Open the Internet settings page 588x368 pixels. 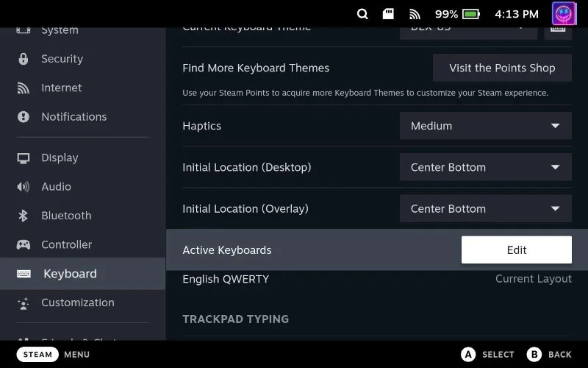click(x=82, y=88)
